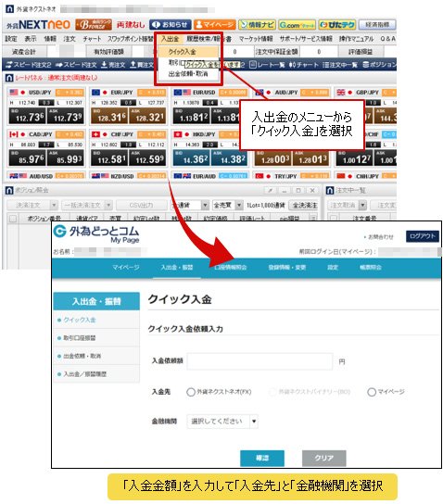Click the クリア clear button
443x504 pixels.
[x=324, y=458]
